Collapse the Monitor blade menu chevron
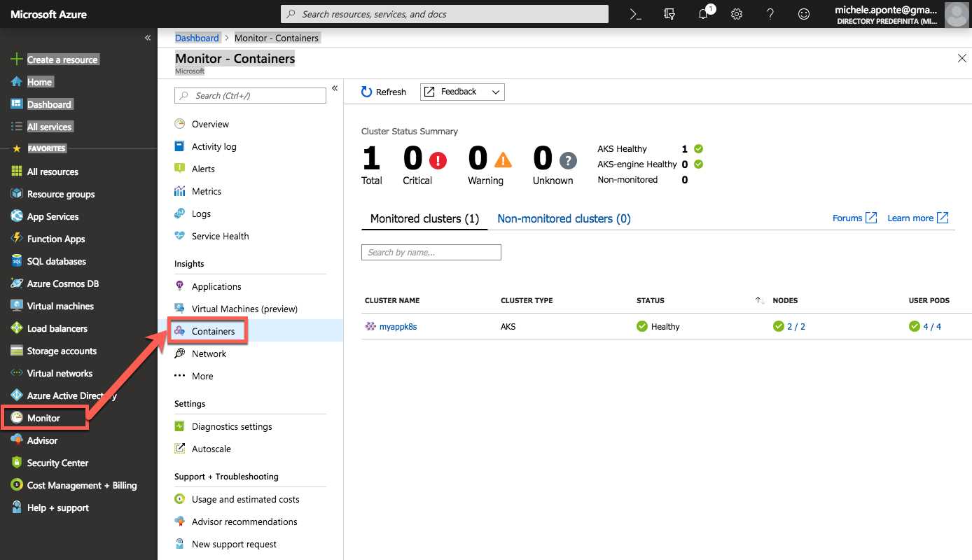 [334, 88]
